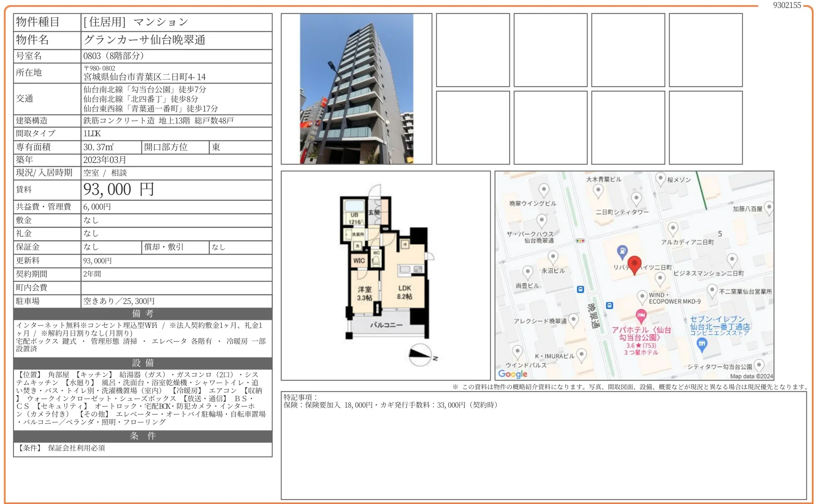Click the セブン-イレブン convenience store icon
Viewport: 819px width, 504px height.
[x=702, y=343]
